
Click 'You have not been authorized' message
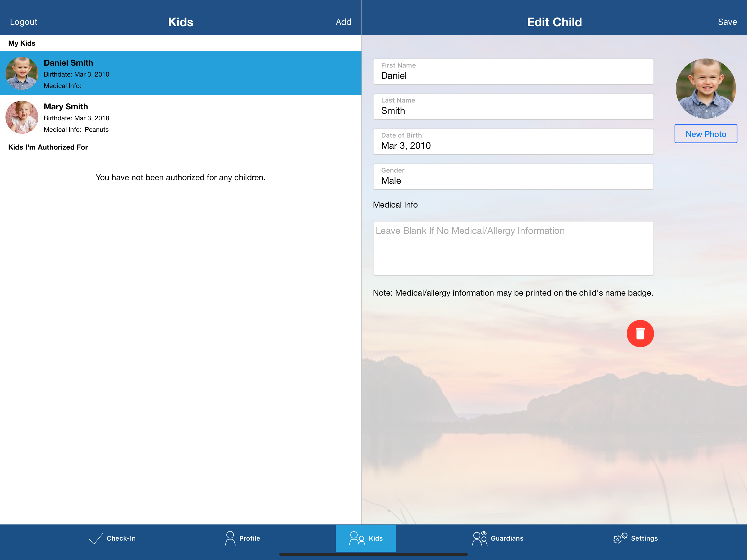181,177
